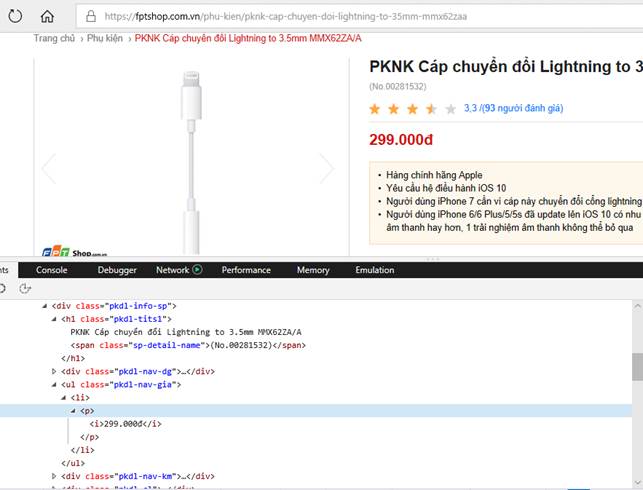Viewport: 643px width, 490px height.
Task: Select the closing p tag line
Action: (x=90, y=437)
